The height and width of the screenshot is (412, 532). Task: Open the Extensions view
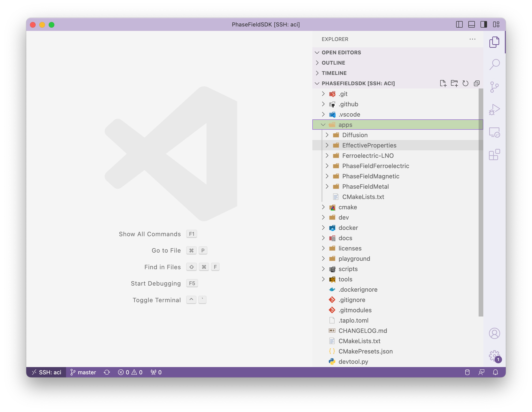(x=494, y=155)
